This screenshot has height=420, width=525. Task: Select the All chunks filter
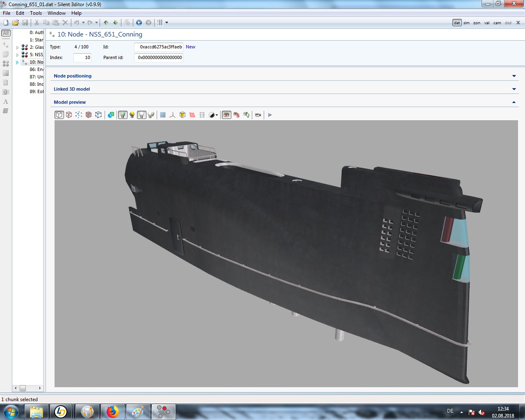6,33
